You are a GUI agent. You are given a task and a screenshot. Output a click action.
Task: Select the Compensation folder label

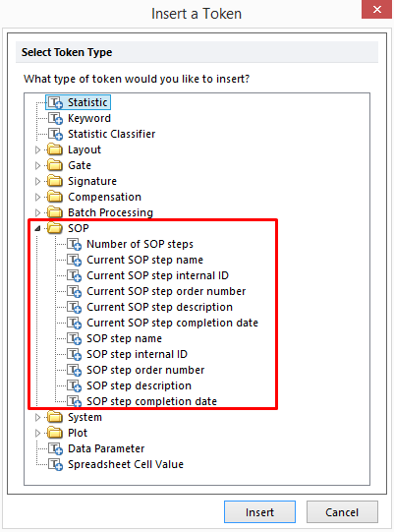104,197
